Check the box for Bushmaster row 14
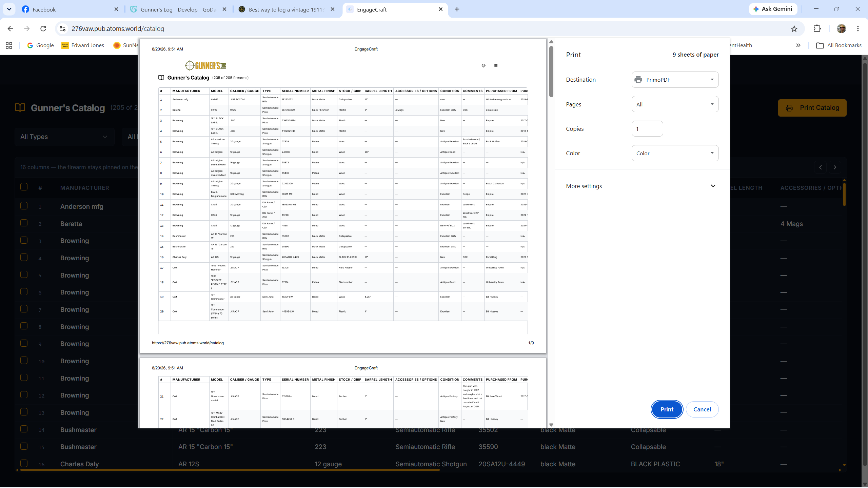Viewport: 868px width, 488px height. click(24, 429)
